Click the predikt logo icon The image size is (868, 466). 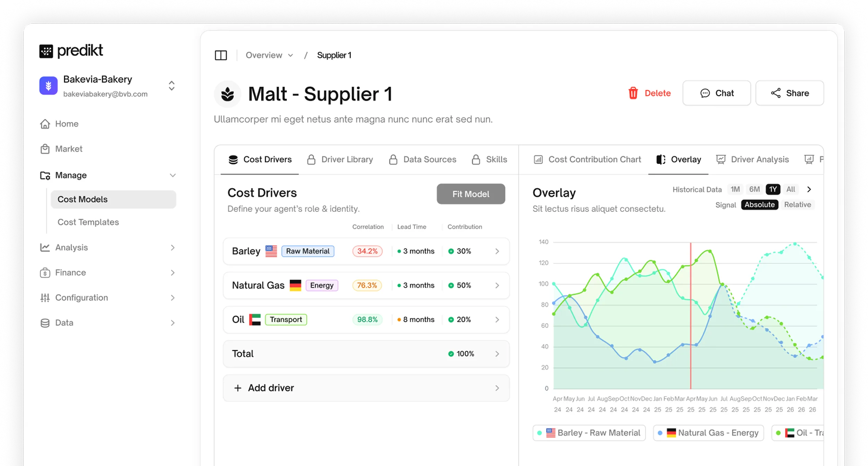point(46,51)
